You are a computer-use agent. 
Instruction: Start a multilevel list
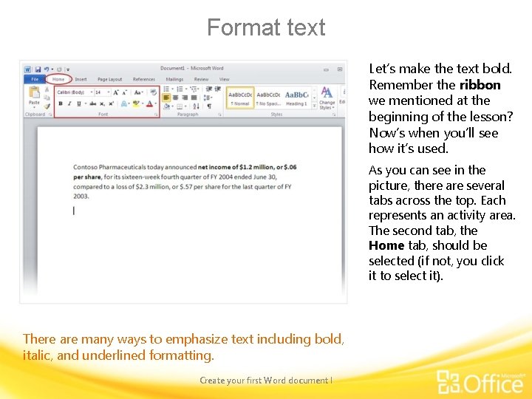(194, 89)
